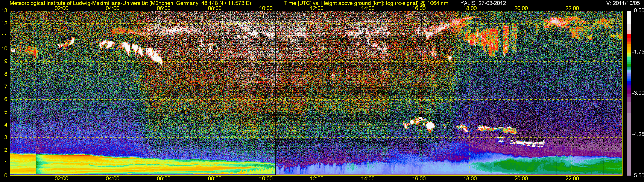644x182 pixels.
Task: Click the '1.' height axis label
Action: (6, 163)
